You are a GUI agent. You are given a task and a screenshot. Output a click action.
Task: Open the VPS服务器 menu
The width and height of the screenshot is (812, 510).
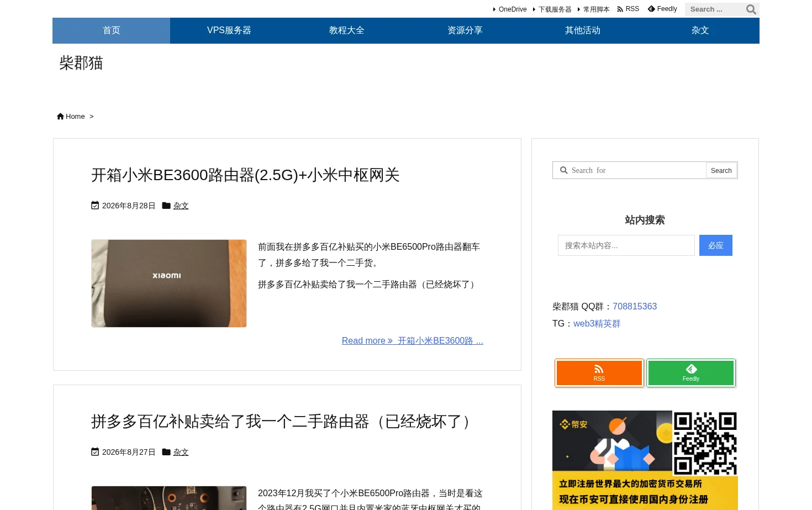click(229, 30)
